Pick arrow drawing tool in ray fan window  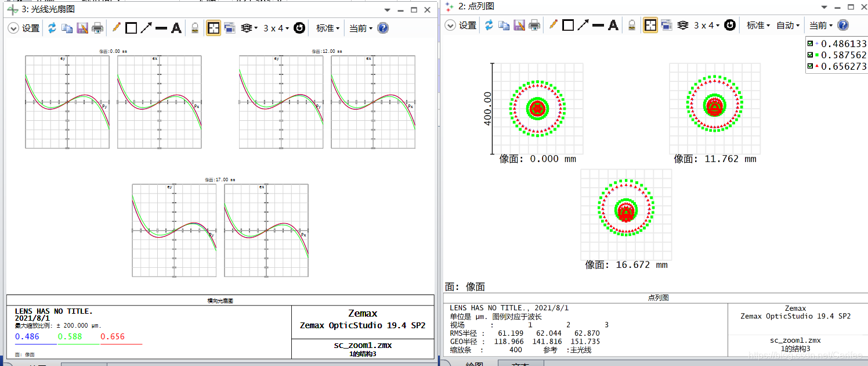coord(146,28)
